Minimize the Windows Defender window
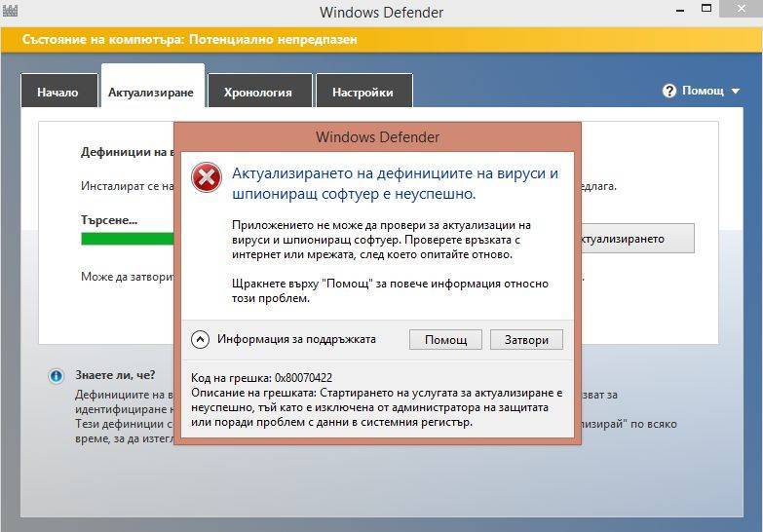Image resolution: width=763 pixels, height=532 pixels. tap(680, 10)
